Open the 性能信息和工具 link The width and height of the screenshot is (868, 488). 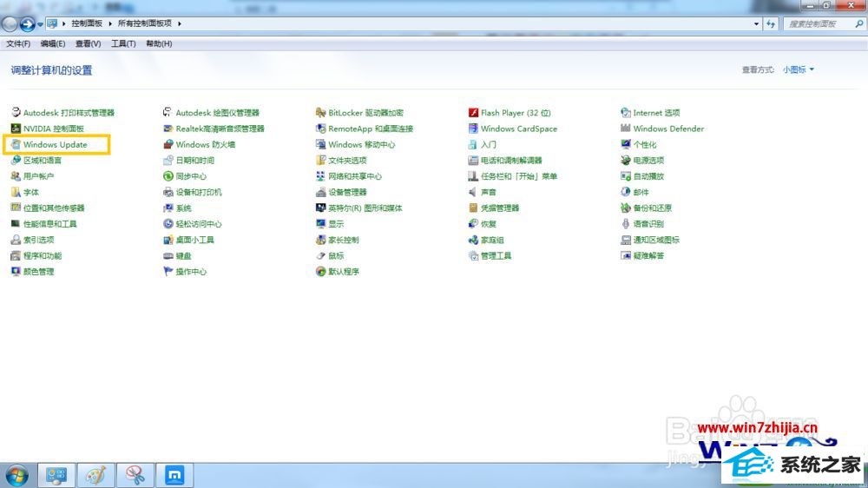(49, 224)
